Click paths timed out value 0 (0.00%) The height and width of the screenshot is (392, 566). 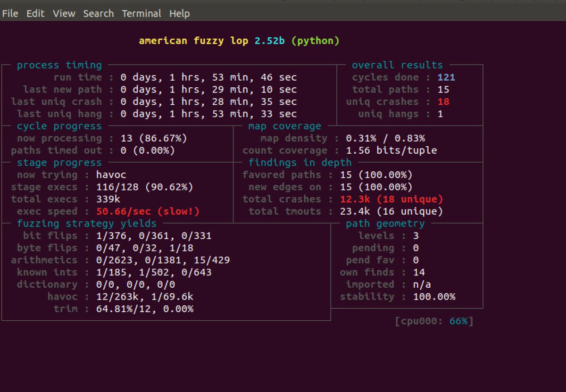click(x=148, y=151)
